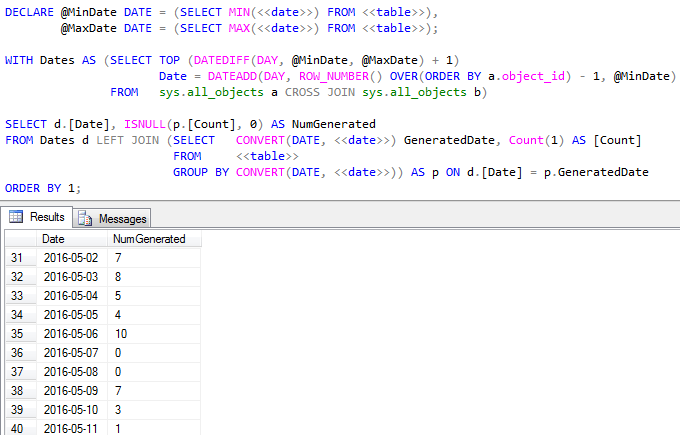Click NumGenerated value 10 for 2016-05-06
Image resolution: width=680 pixels, height=435 pixels.
(154, 334)
